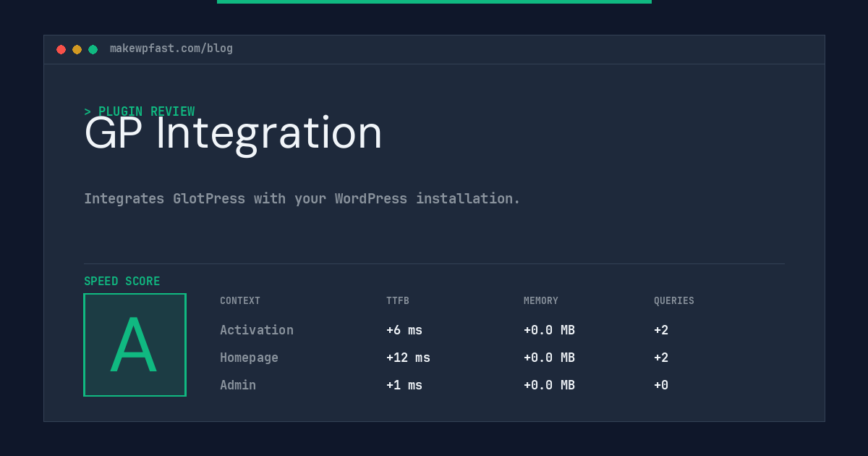Click Homepage row queries '+2'
This screenshot has width=868, height=456.
(661, 358)
